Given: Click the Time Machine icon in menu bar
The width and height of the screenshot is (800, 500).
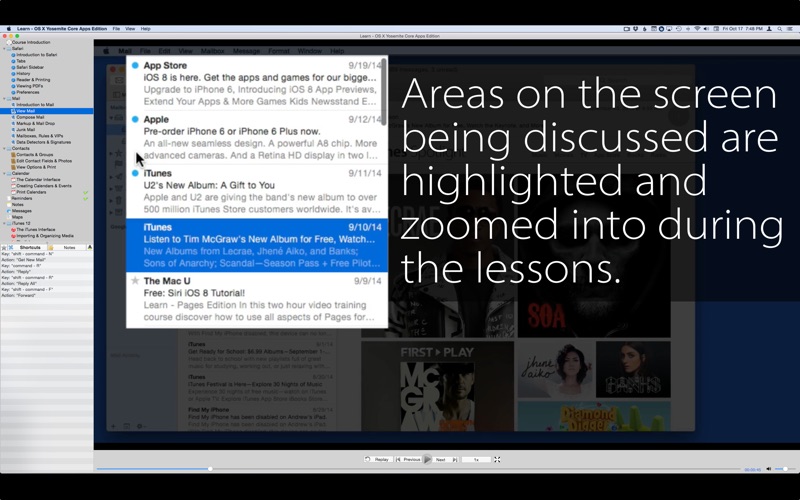Looking at the screenshot, I should [679, 29].
